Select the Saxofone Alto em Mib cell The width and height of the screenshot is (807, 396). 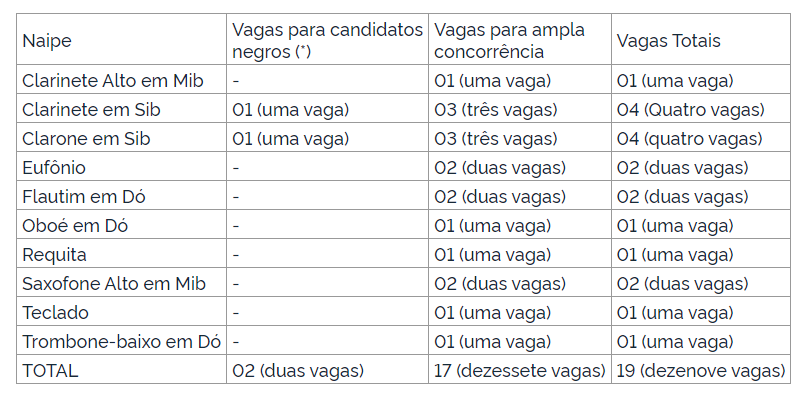121,282
